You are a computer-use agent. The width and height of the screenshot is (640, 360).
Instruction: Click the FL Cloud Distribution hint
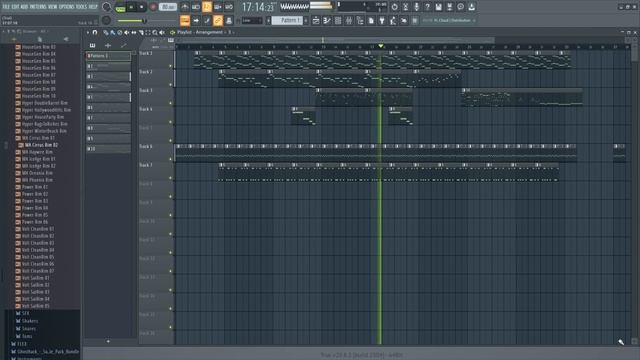pyautogui.click(x=449, y=20)
